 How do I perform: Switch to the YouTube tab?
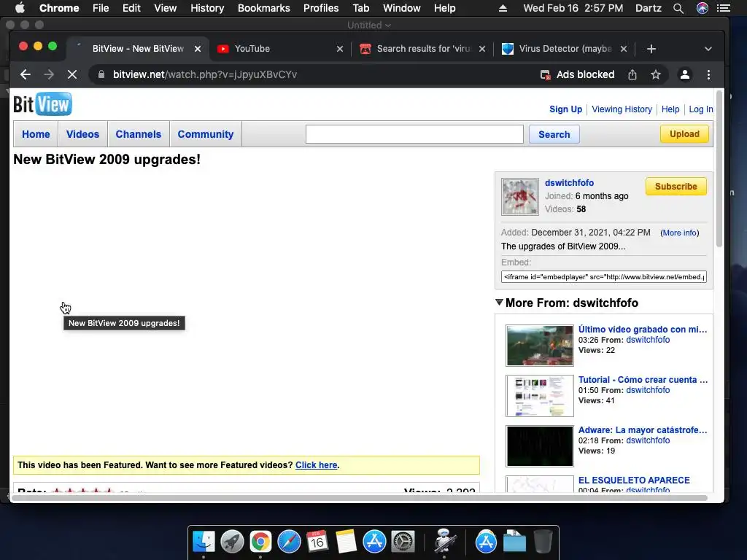279,49
